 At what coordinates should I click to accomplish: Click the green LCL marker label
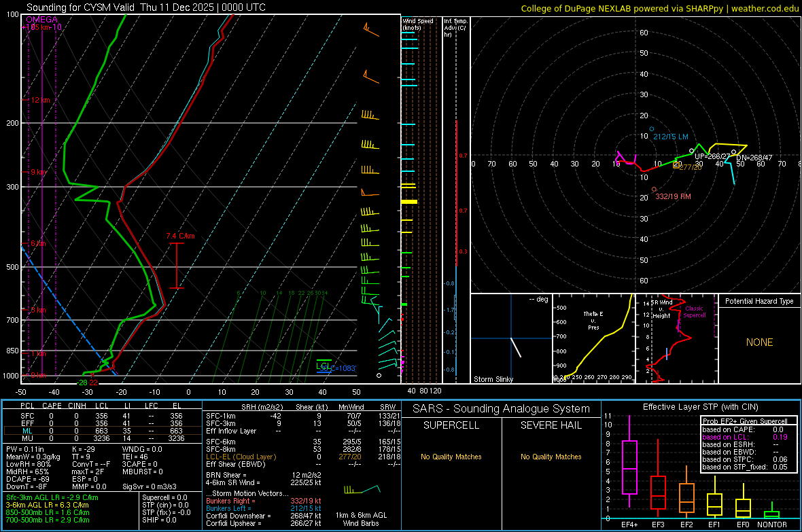[x=323, y=366]
